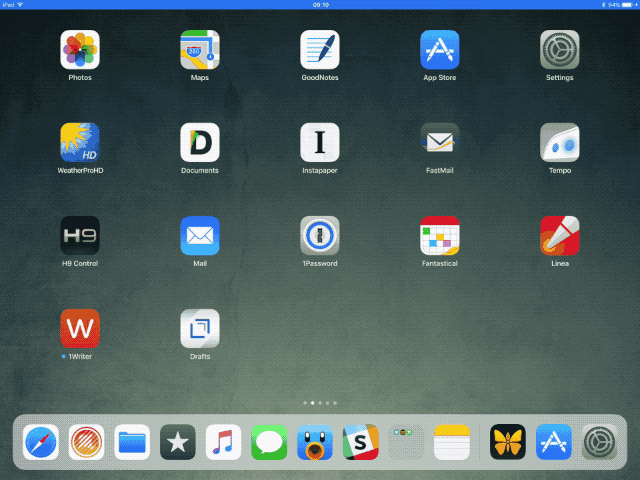Launch the Fantastical calendar app
640x480 pixels.
440,236
